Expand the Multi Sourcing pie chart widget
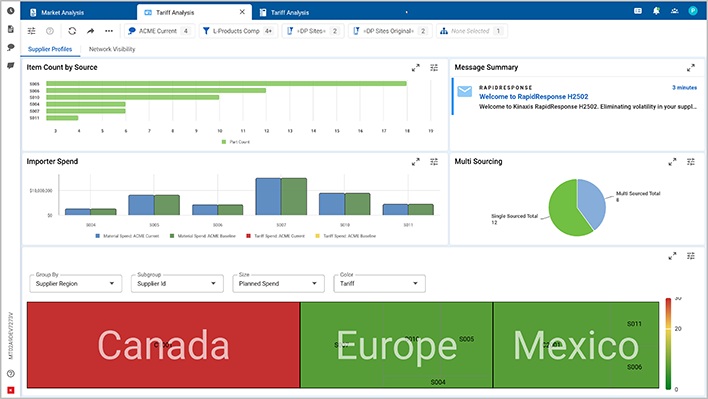Screen dimensions: 708x399 click(672, 162)
